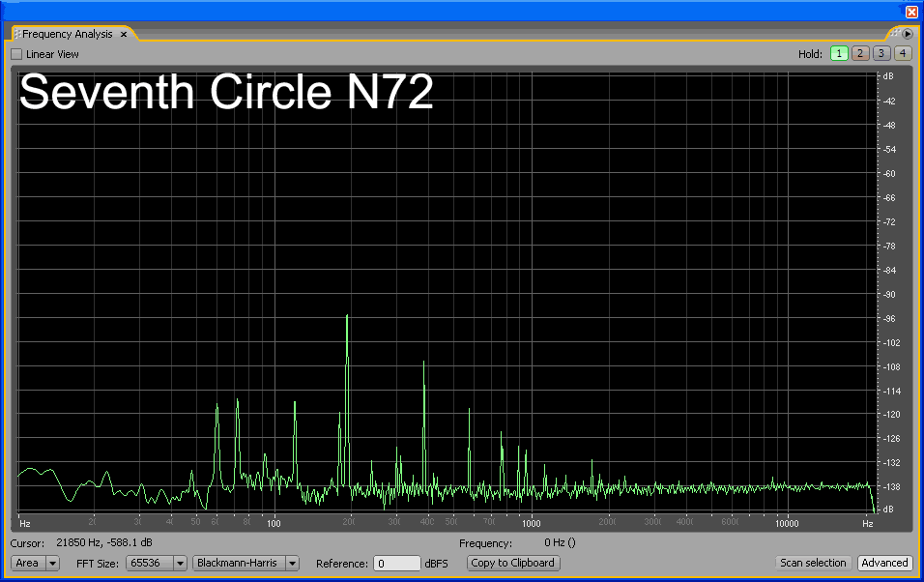Viewport: 924px width, 582px height.
Task: Close the Frequency Analysis tab with its x
Action: (x=124, y=34)
